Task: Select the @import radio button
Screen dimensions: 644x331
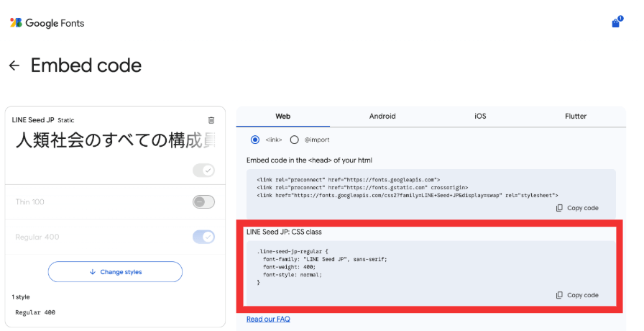Action: (294, 140)
